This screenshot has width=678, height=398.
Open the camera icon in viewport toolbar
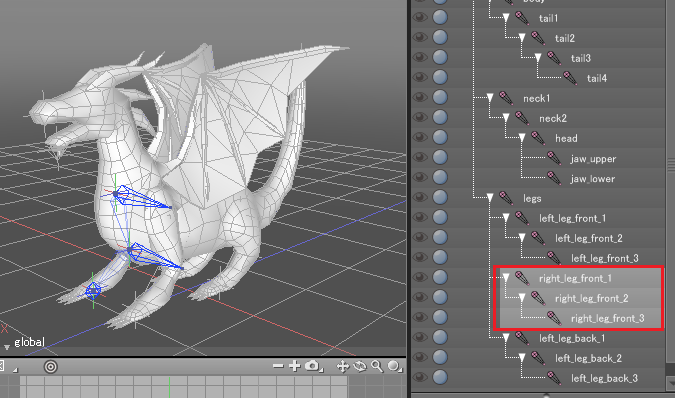(313, 366)
